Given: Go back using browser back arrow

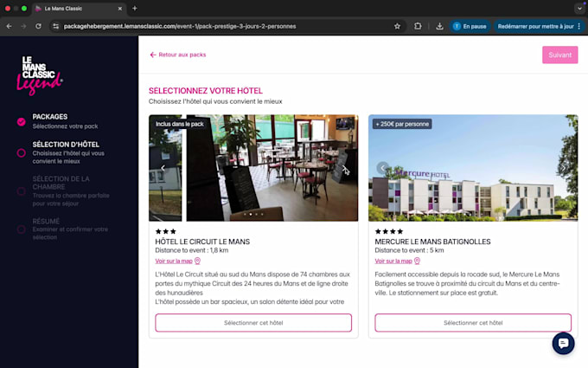Looking at the screenshot, I should click(x=9, y=26).
